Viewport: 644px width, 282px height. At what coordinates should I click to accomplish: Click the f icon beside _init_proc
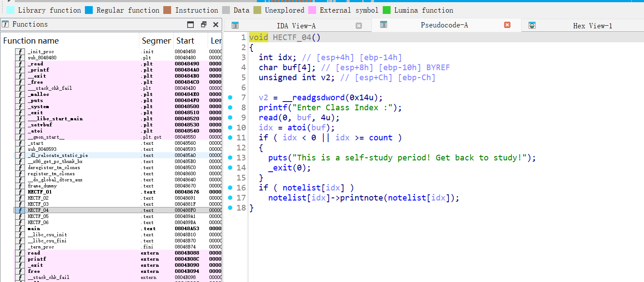[x=20, y=51]
